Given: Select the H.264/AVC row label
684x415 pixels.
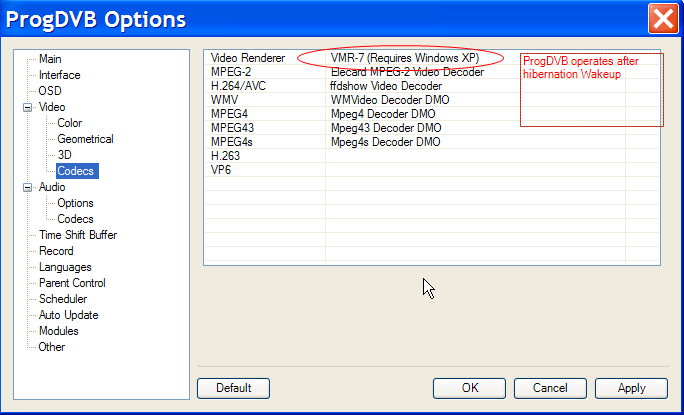Looking at the screenshot, I should (x=238, y=86).
